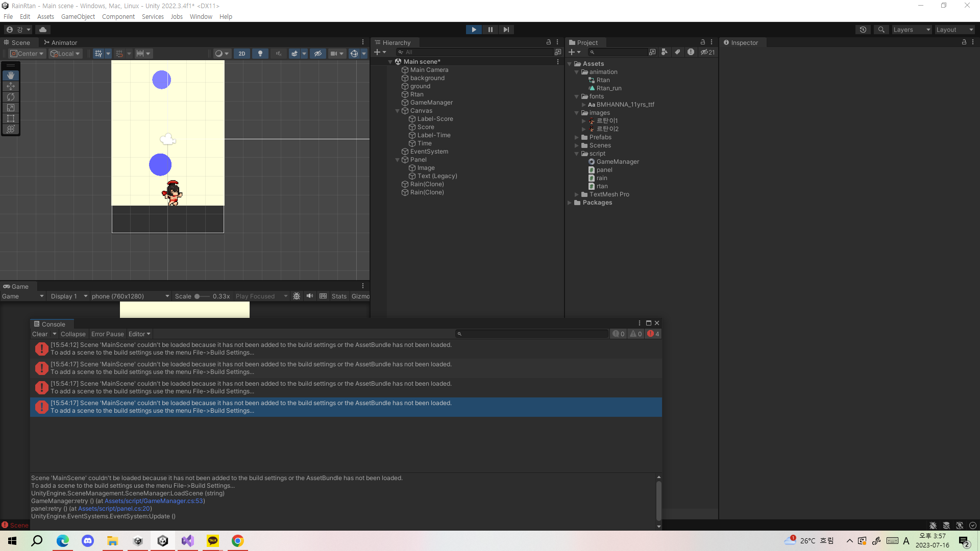Collapse the Canvas object in Hierarchy
Viewport: 980px width, 551px height.
point(398,111)
